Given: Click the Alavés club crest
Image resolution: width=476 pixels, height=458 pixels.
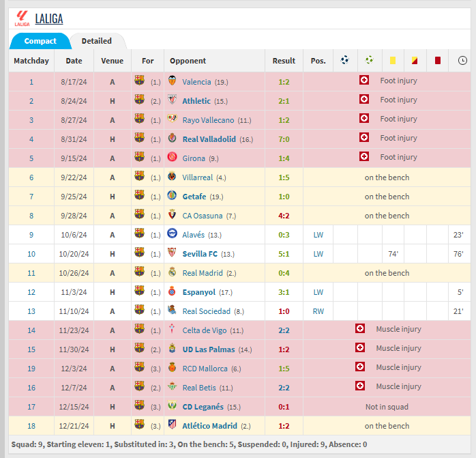Looking at the screenshot, I should 172,233.
